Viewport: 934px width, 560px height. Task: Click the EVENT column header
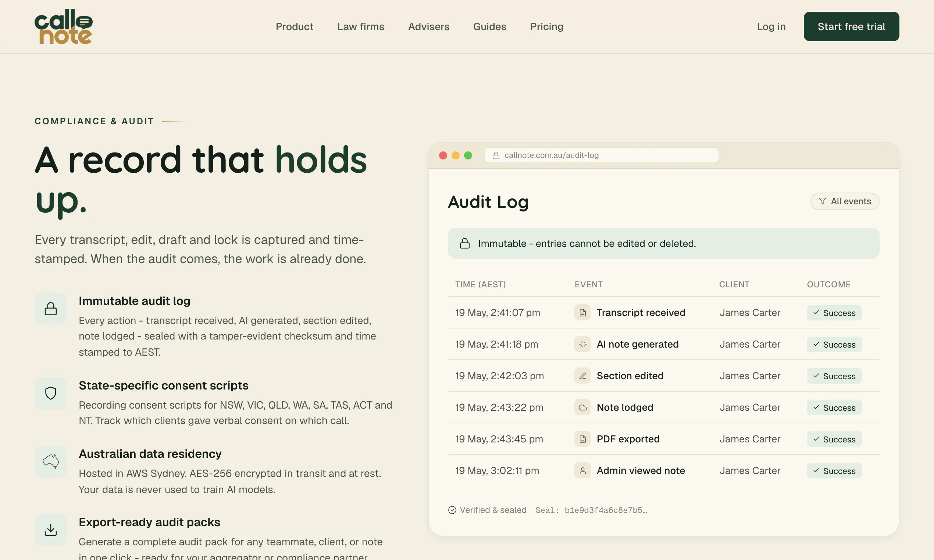(x=589, y=284)
